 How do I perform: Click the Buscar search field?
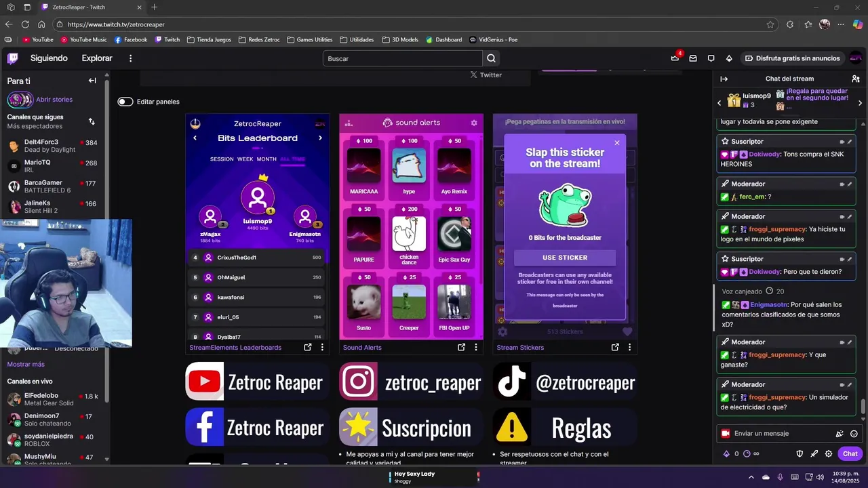pyautogui.click(x=403, y=58)
